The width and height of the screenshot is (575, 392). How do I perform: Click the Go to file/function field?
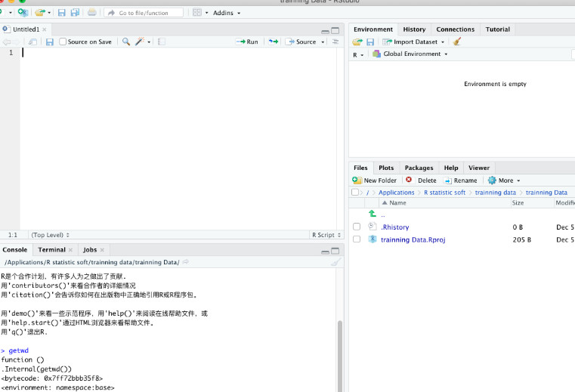(144, 13)
